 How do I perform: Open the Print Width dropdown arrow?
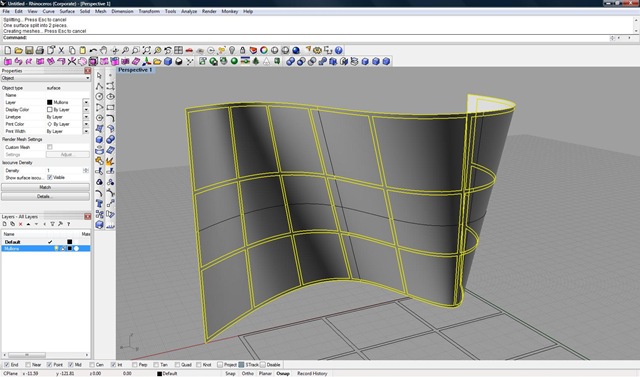point(86,131)
